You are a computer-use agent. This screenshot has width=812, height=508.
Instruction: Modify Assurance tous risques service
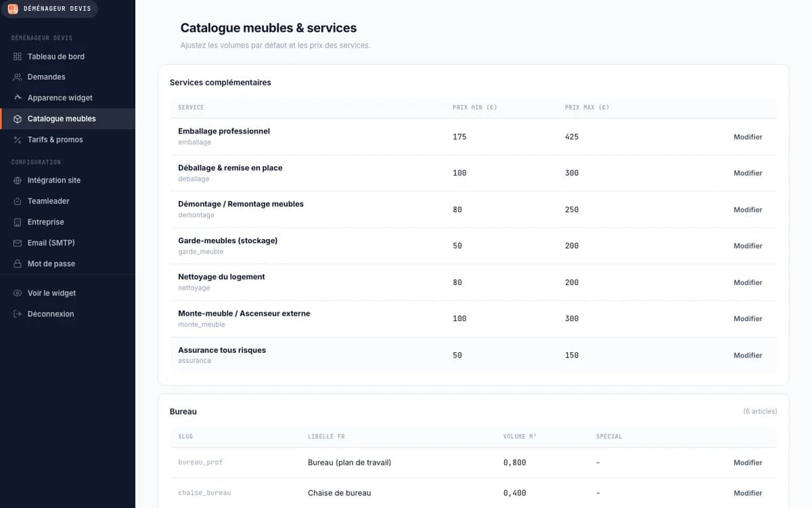tap(748, 356)
